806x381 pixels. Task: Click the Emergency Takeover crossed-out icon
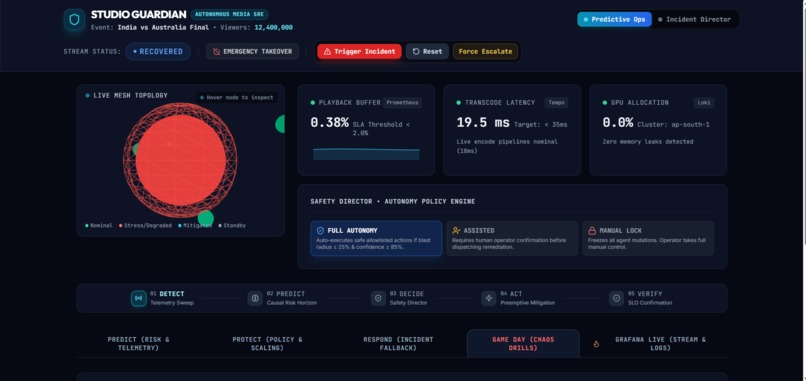pos(217,51)
